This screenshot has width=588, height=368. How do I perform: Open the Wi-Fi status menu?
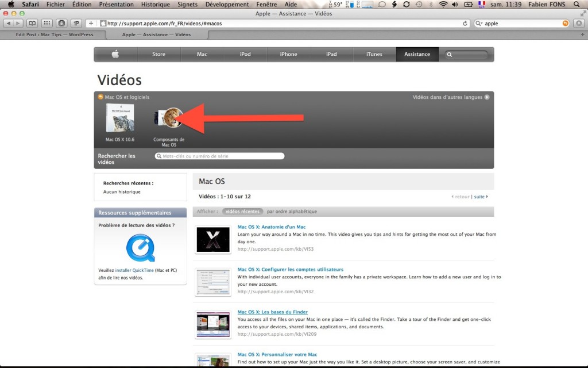point(443,5)
